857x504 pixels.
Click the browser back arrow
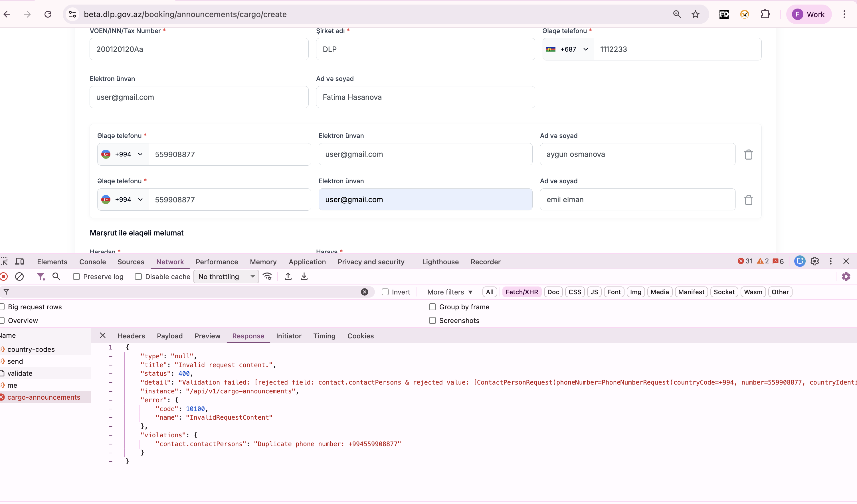[x=7, y=14]
